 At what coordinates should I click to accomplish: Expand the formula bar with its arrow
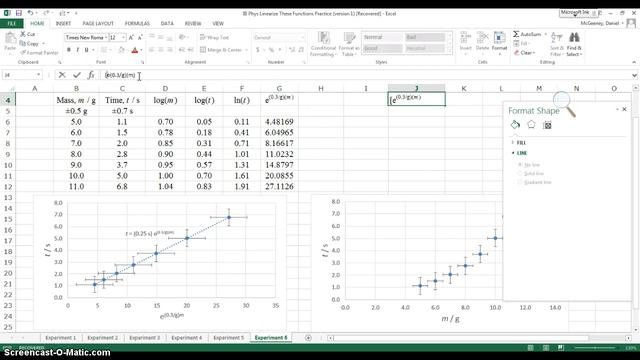pyautogui.click(x=634, y=75)
